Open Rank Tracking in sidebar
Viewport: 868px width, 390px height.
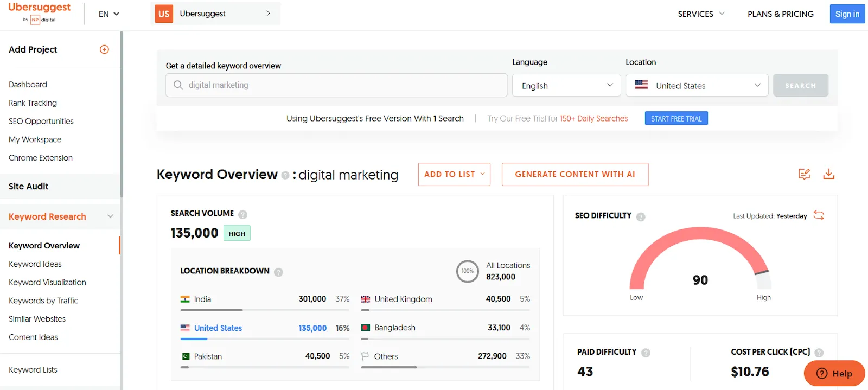click(33, 103)
